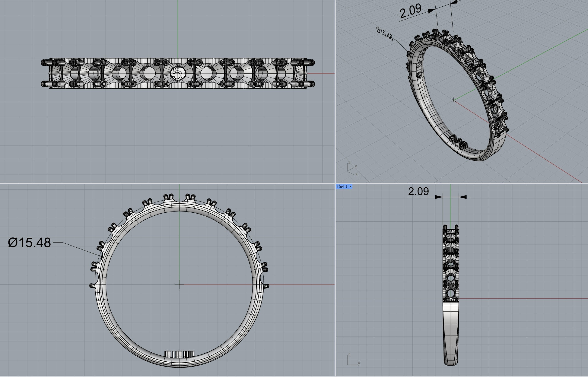Open the Right viewport dropdown arrow

pyautogui.click(x=350, y=186)
